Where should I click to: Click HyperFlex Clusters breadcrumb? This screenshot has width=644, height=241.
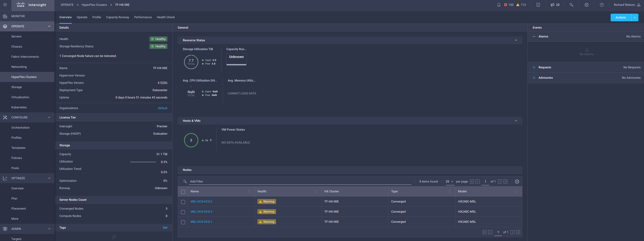pos(94,5)
